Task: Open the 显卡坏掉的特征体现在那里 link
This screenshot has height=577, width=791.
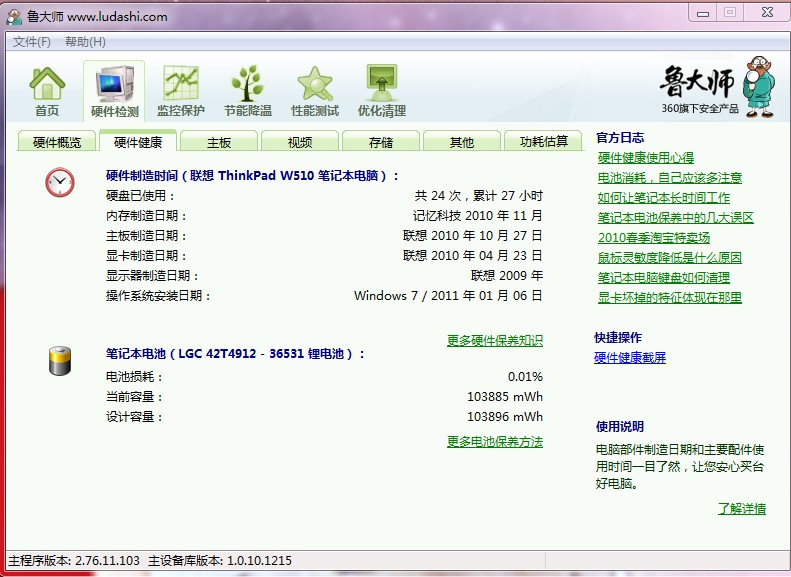Action: tap(669, 298)
